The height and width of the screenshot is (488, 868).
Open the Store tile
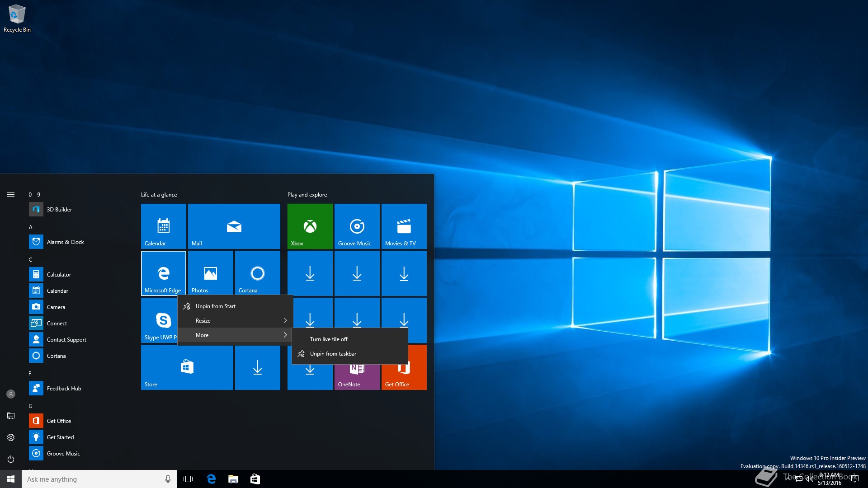tap(187, 367)
